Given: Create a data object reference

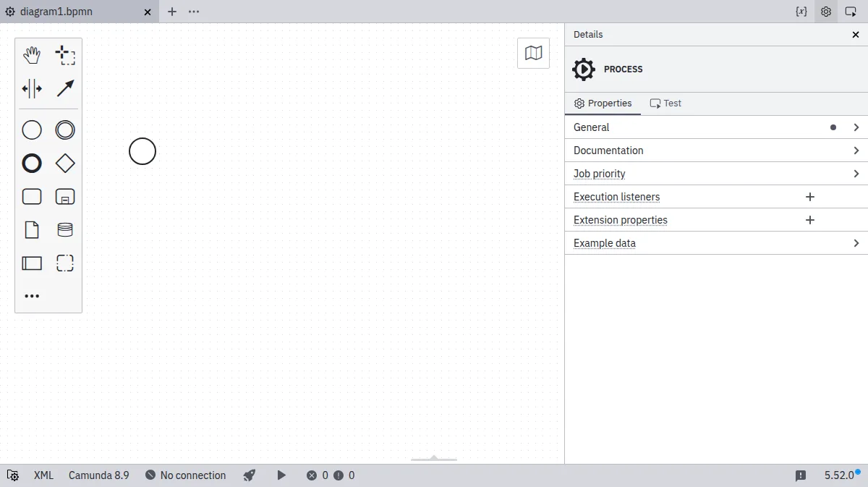Looking at the screenshot, I should [32, 230].
